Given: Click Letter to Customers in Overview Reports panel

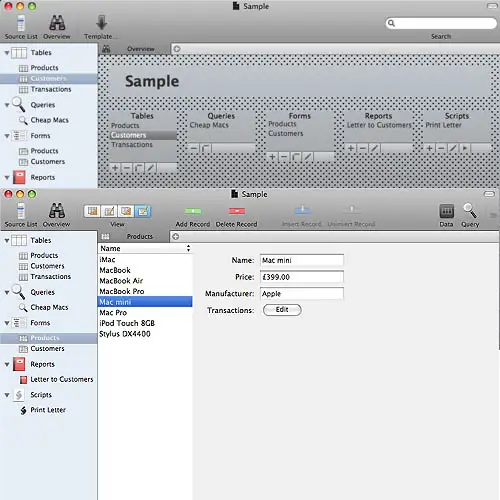Looking at the screenshot, I should [379, 125].
